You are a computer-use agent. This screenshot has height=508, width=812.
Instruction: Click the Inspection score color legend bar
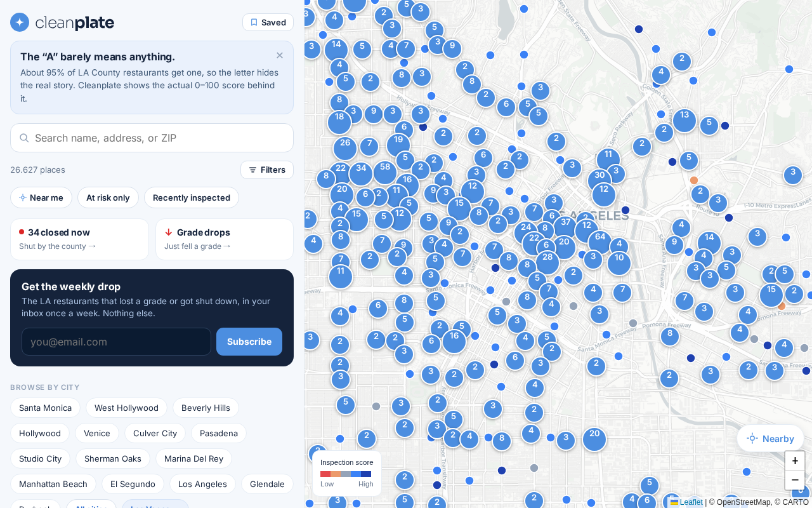coord(346,474)
